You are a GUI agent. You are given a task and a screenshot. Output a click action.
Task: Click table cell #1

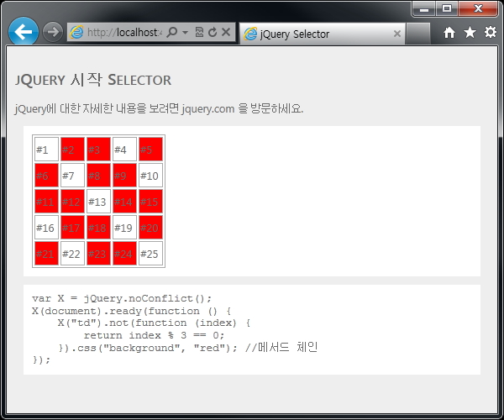tap(46, 150)
